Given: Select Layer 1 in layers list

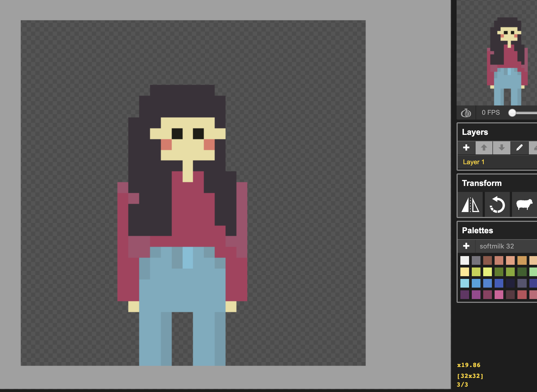Looking at the screenshot, I should [x=474, y=162].
